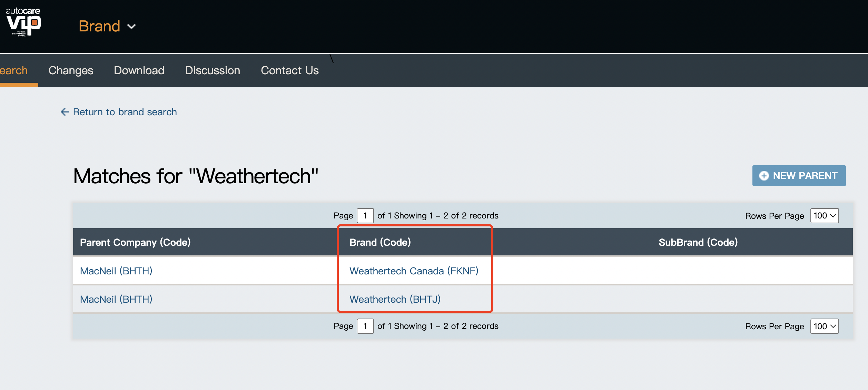Click the plus icon on New Parent
This screenshot has height=390, width=868.
pyautogui.click(x=764, y=176)
